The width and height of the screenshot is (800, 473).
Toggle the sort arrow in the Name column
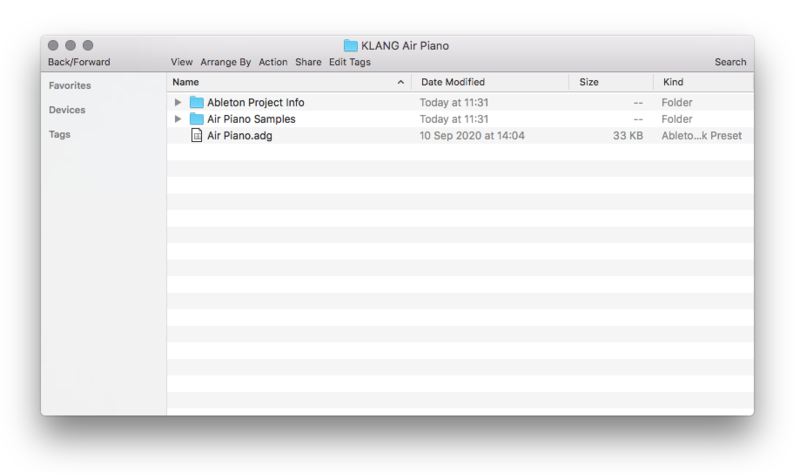click(401, 82)
